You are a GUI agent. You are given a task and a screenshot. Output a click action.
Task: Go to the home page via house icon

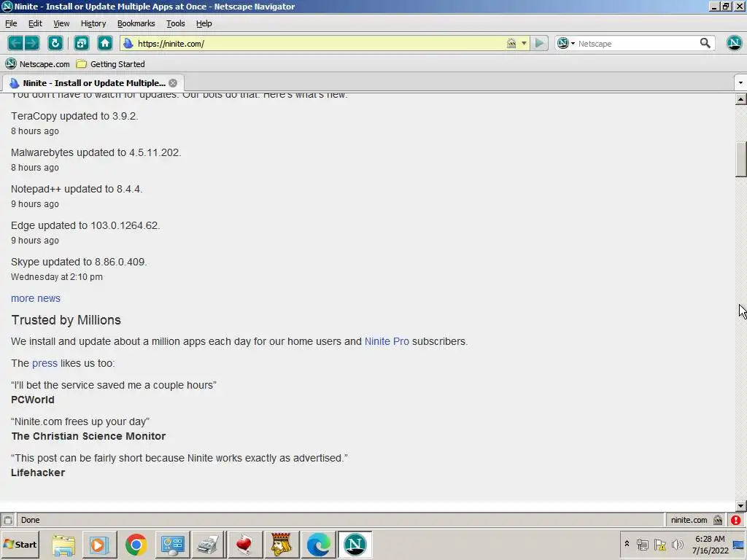coord(105,43)
